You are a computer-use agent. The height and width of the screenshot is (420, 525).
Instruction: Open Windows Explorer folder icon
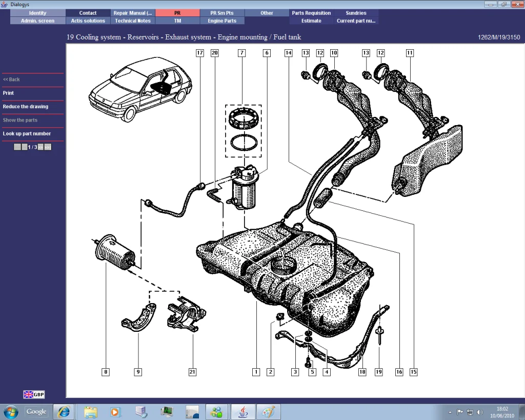point(90,412)
